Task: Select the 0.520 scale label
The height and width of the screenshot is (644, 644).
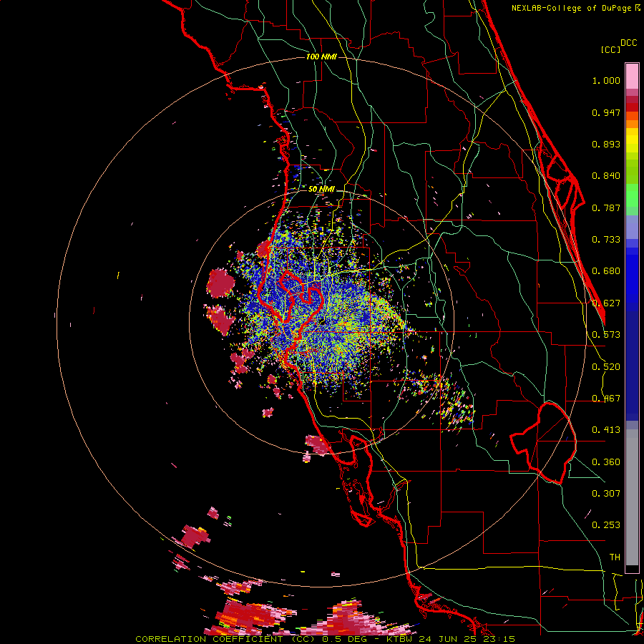Action: tap(606, 367)
